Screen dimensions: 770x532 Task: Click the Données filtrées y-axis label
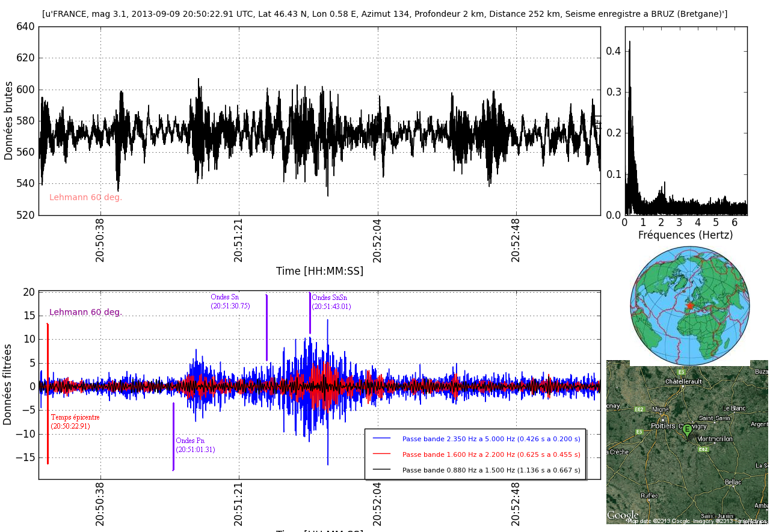pyautogui.click(x=8, y=385)
